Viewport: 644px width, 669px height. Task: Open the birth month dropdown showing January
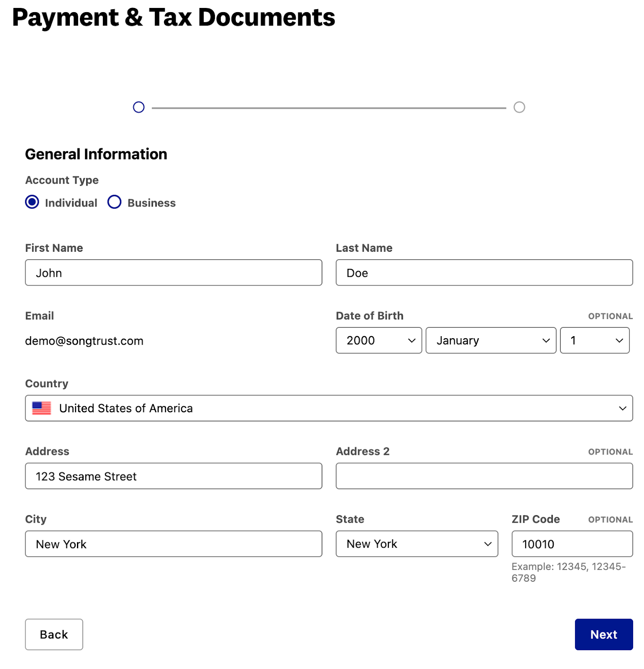click(x=491, y=340)
